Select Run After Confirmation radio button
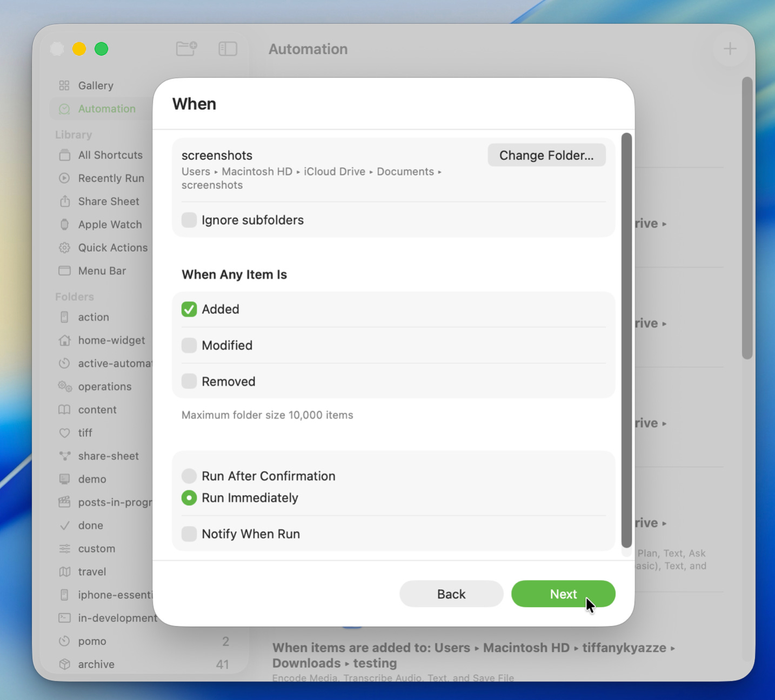Viewport: 775px width, 700px height. [189, 476]
